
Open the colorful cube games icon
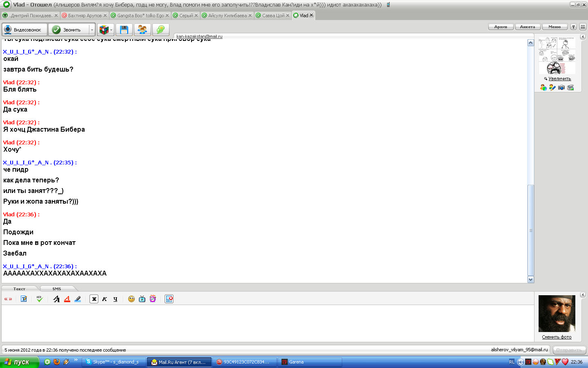coord(104,30)
